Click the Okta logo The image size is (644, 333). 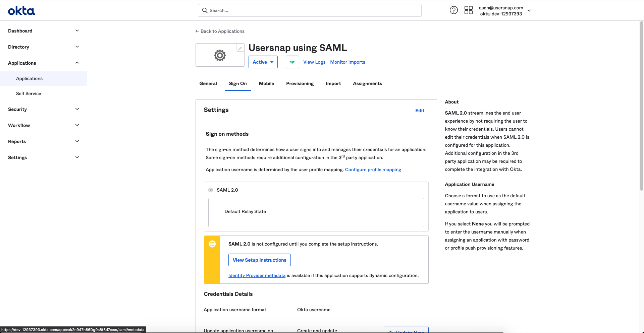click(x=21, y=11)
